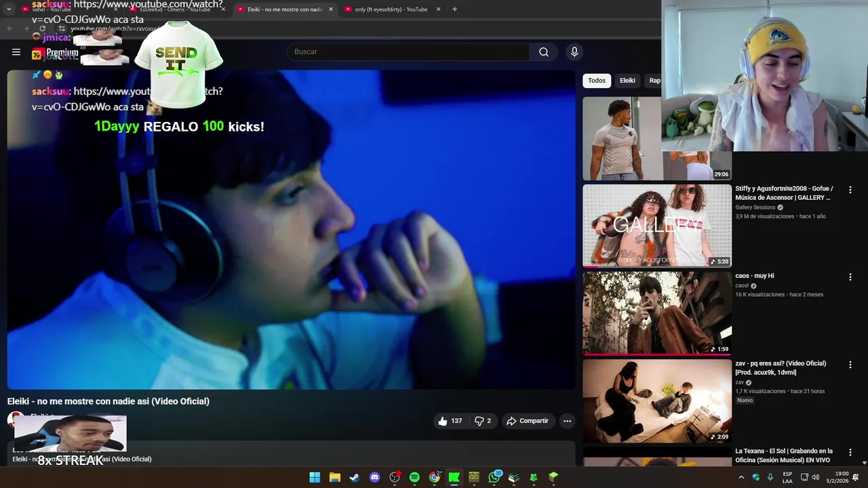Open Minecraft grass block taskbar icon

pyautogui.click(x=553, y=477)
